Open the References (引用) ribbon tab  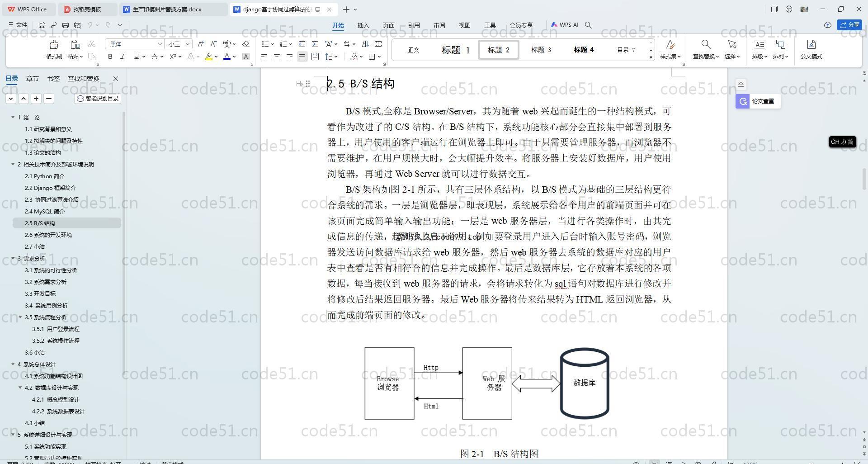click(x=414, y=25)
